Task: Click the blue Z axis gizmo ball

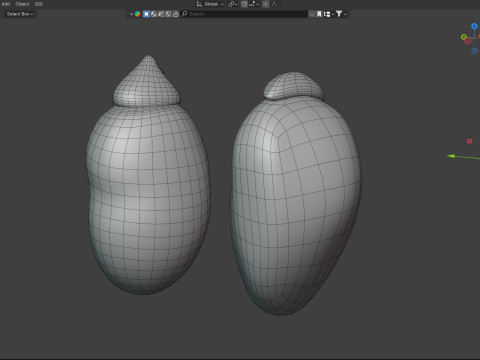Action: [474, 26]
